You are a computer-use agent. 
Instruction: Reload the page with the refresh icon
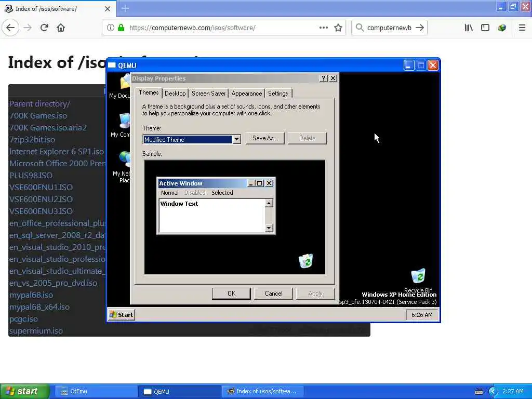45,28
